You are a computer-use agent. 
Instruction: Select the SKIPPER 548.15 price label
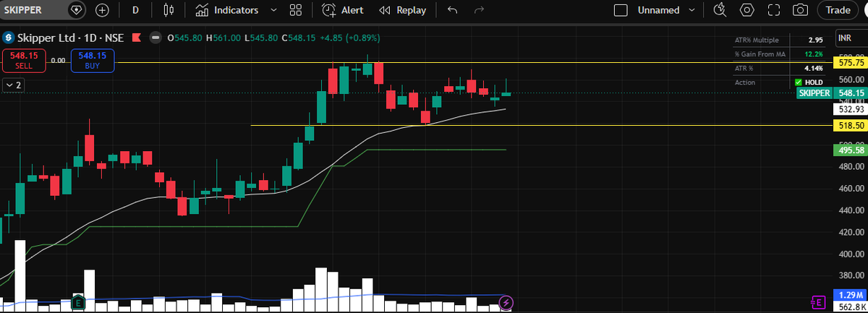830,93
